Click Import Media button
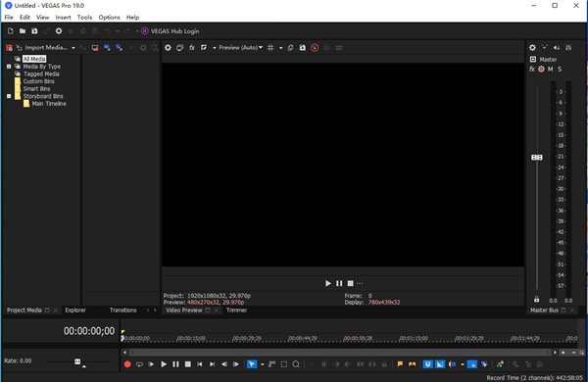The width and height of the screenshot is (588, 382). click(x=42, y=48)
